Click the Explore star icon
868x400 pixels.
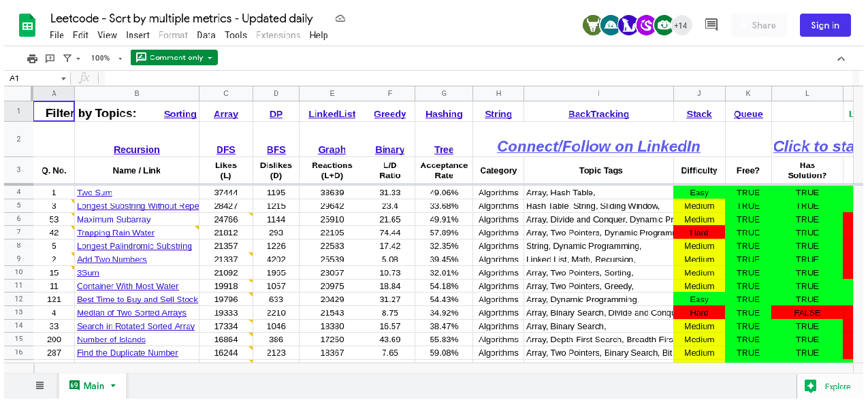click(x=810, y=386)
